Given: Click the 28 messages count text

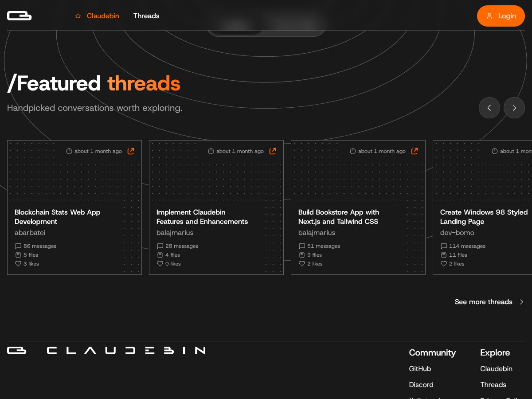Looking at the screenshot, I should 182,246.
